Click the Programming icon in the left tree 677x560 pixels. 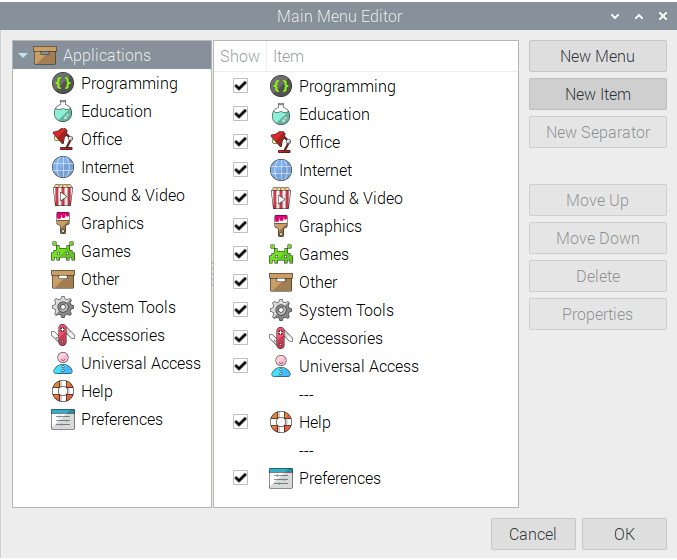(63, 84)
